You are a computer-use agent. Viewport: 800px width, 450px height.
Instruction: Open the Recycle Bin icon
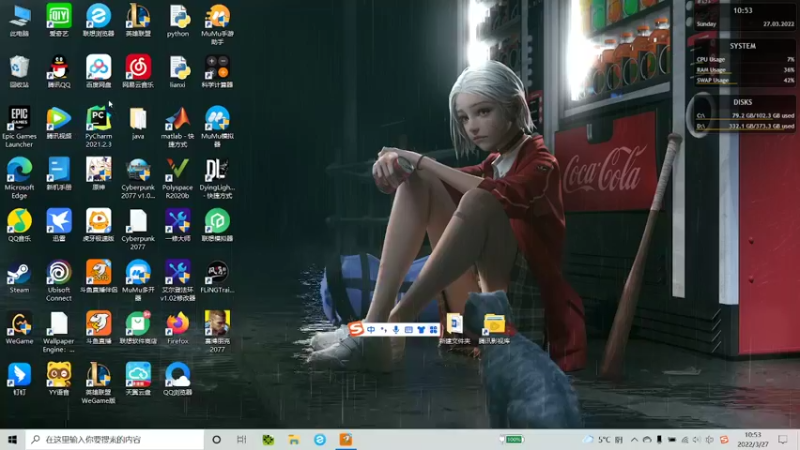[19, 71]
